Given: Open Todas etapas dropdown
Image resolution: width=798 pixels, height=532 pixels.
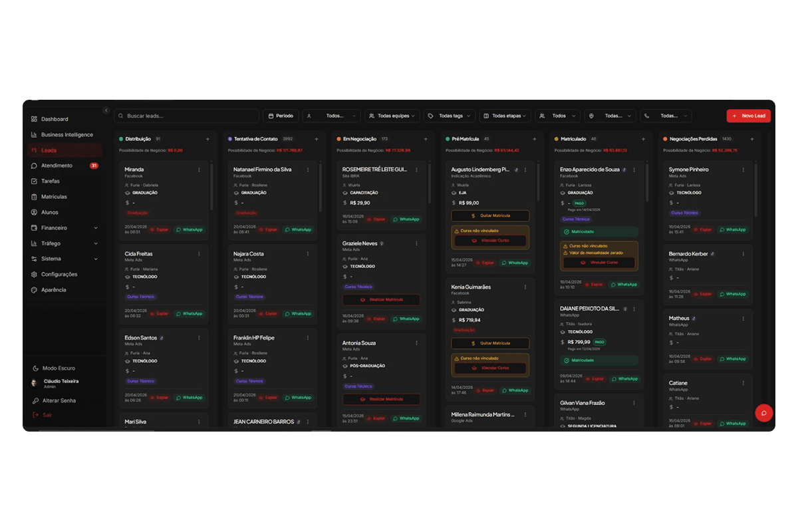Looking at the screenshot, I should 505,116.
